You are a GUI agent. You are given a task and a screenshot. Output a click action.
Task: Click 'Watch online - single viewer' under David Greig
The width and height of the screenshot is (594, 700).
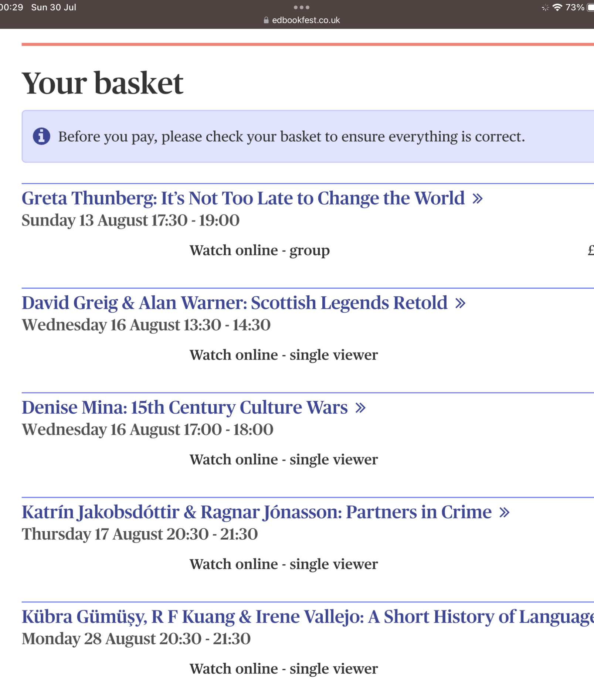(284, 355)
